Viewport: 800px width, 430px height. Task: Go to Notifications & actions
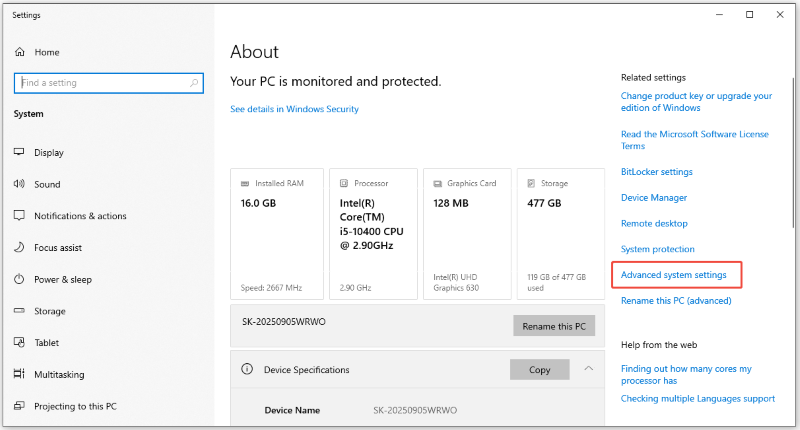[80, 216]
